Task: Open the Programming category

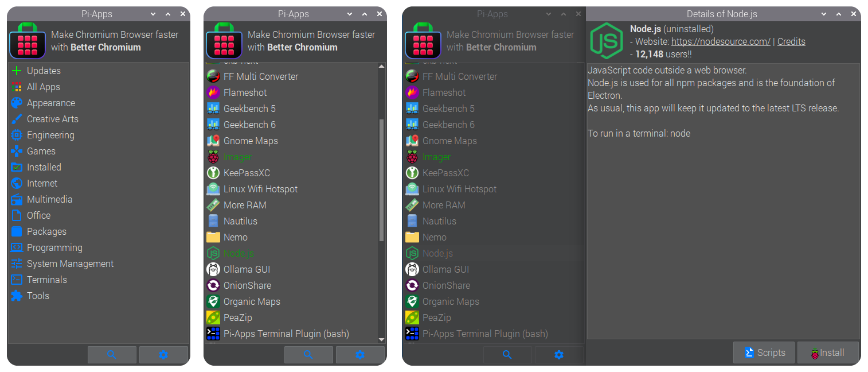Action: pos(99,247)
